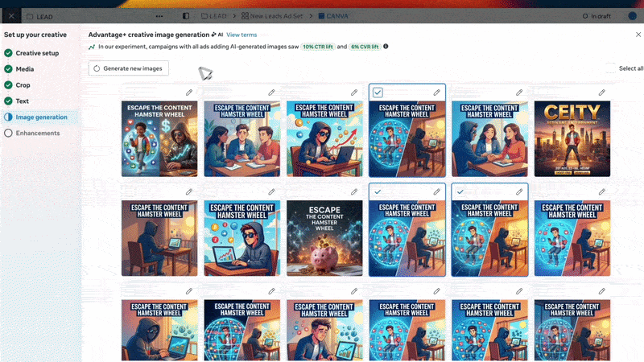Toggle the Select all checkbox
The width and height of the screenshot is (644, 362).
coord(611,68)
